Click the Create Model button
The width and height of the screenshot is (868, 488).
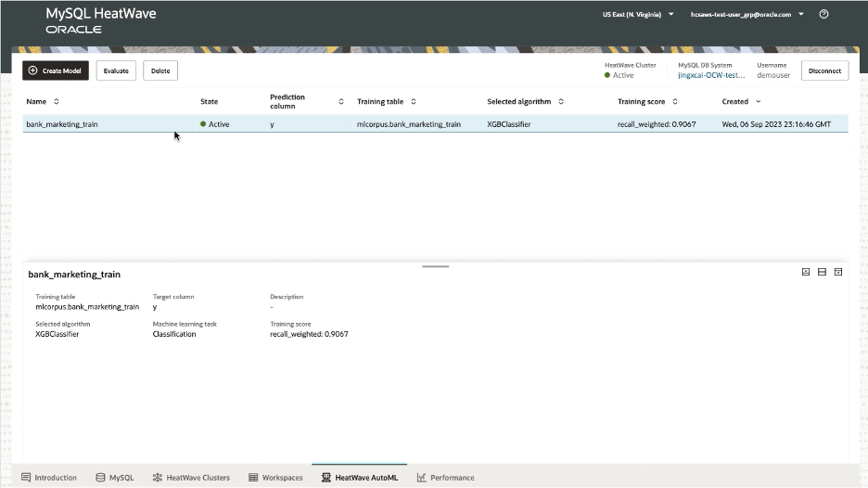click(56, 71)
